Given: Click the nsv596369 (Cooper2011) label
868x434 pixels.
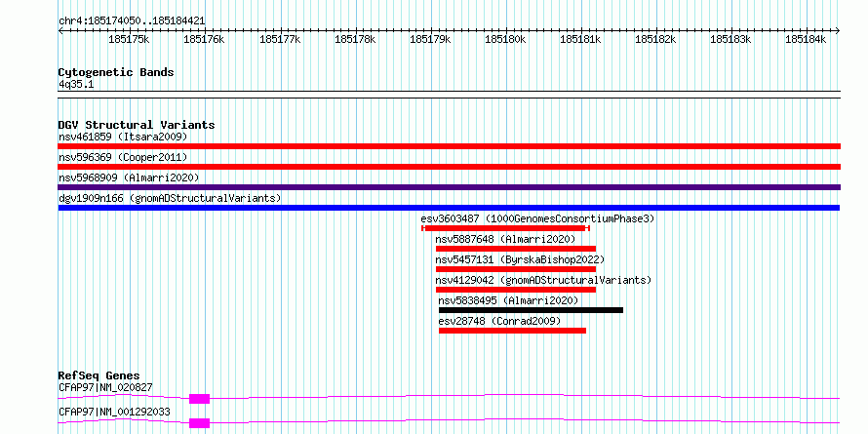Looking at the screenshot, I should tap(123, 157).
